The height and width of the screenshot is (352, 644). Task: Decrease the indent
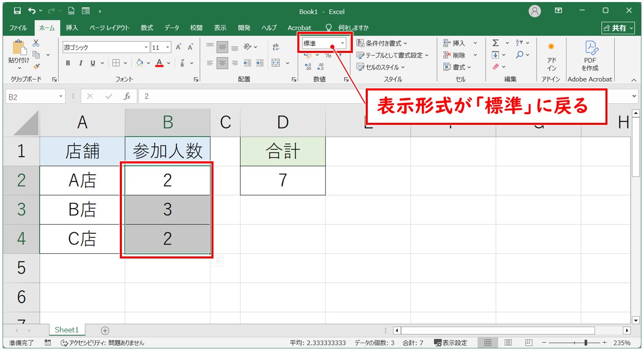(x=247, y=63)
